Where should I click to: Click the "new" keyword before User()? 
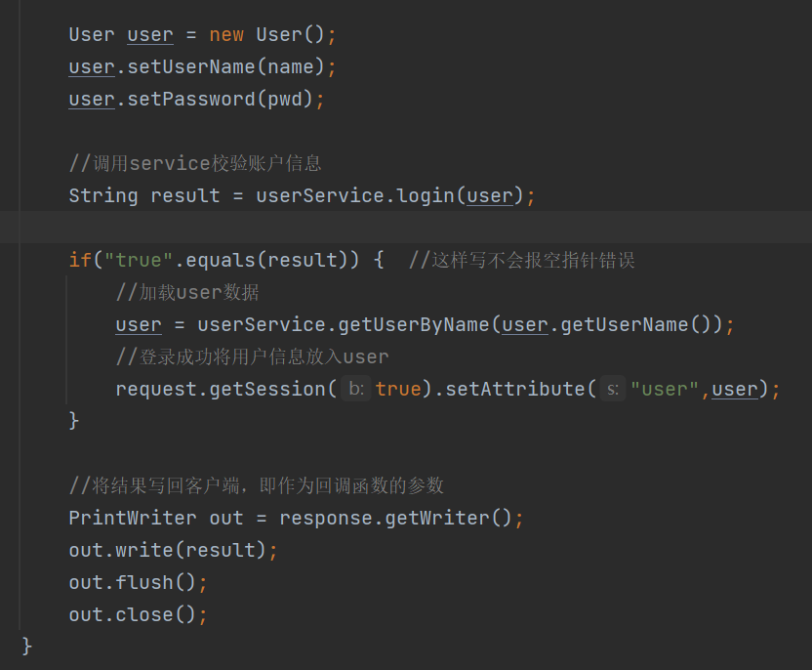pyautogui.click(x=226, y=34)
